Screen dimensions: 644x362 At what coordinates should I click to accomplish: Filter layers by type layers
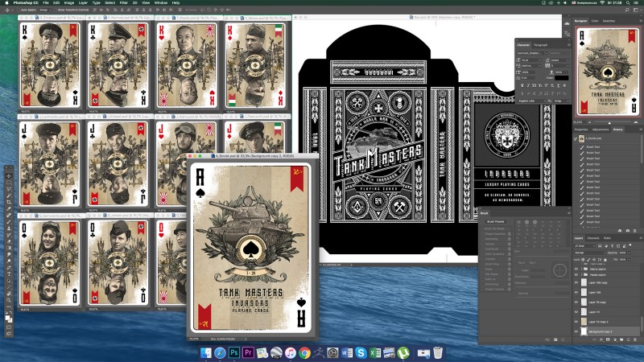point(612,246)
